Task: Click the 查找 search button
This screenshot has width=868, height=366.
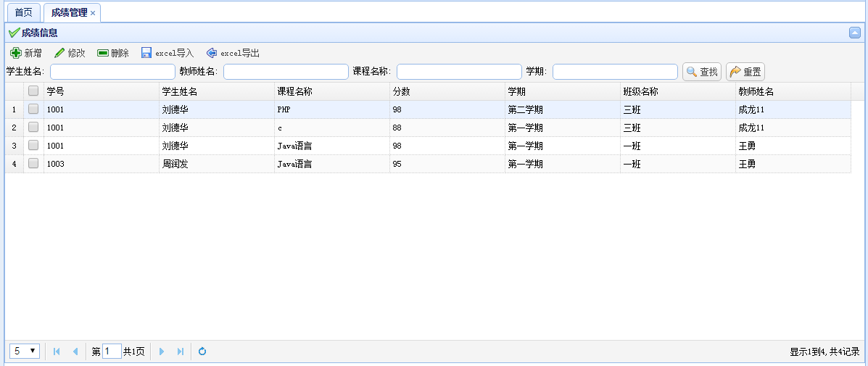Action: coord(702,72)
